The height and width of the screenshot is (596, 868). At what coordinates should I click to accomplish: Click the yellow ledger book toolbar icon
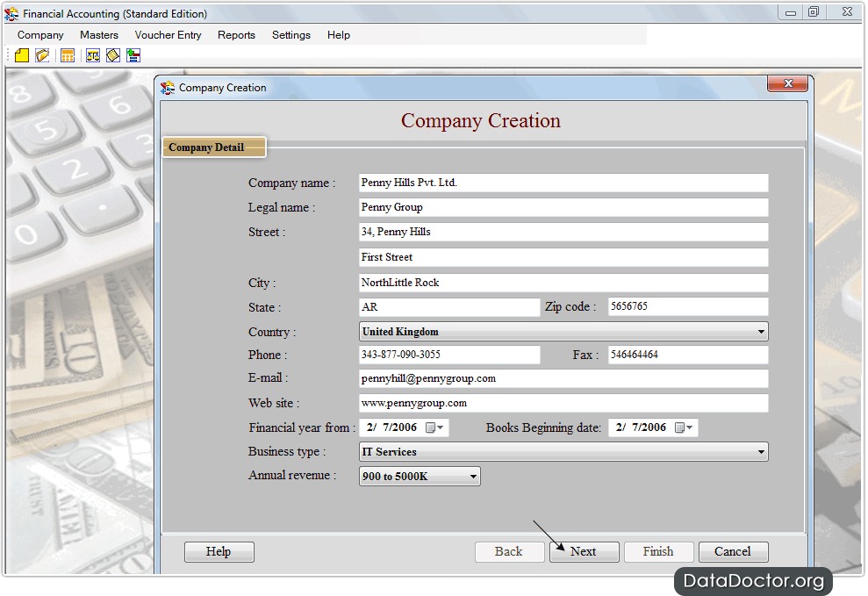coord(113,55)
